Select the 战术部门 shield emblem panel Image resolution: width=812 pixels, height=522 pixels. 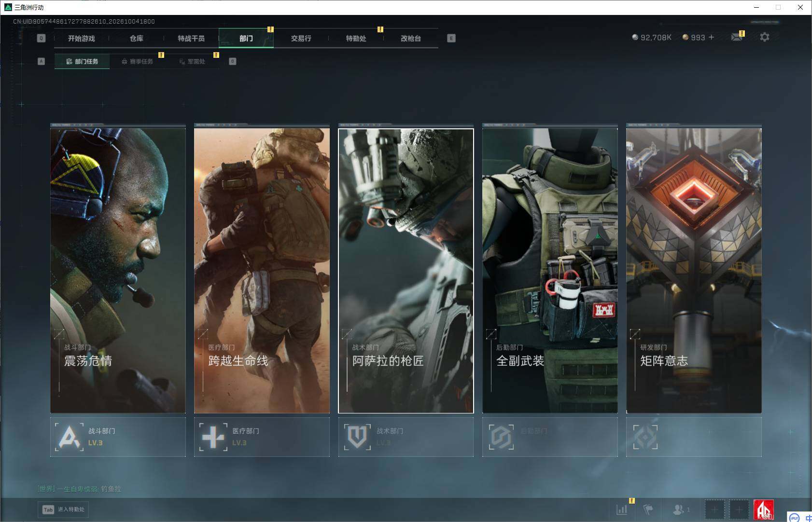[406, 437]
